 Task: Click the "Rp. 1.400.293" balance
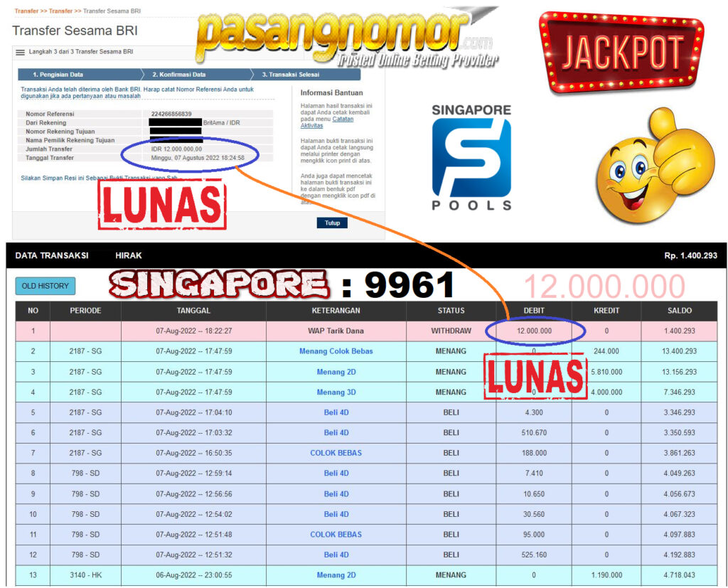click(x=690, y=255)
